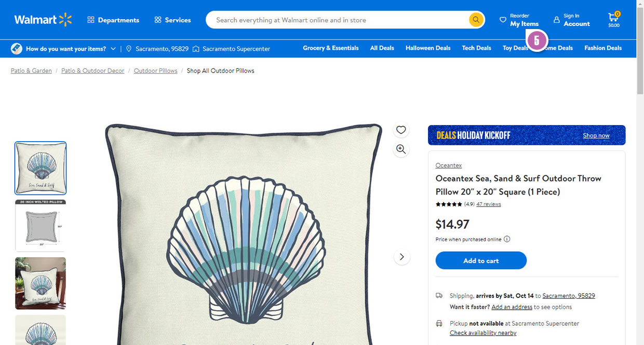Click the yellow search magnifier button

[476, 20]
